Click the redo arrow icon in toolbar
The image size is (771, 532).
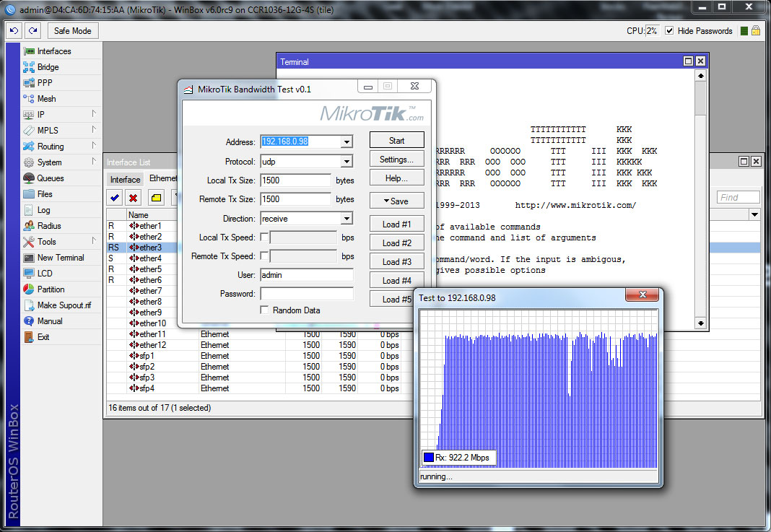click(32, 31)
